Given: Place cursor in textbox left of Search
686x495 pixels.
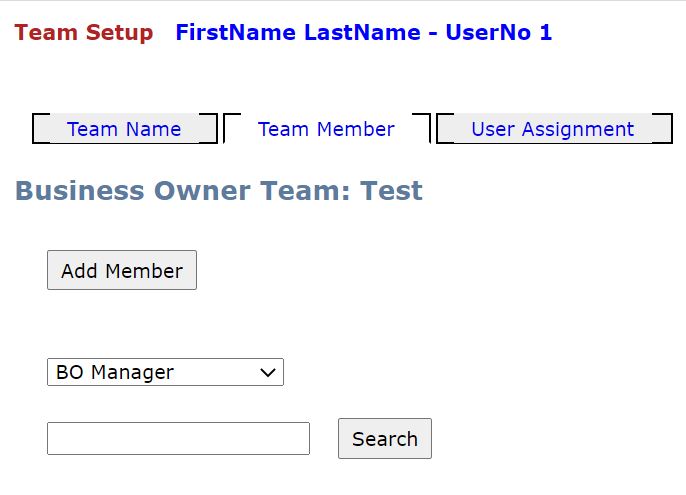Looking at the screenshot, I should tap(178, 439).
